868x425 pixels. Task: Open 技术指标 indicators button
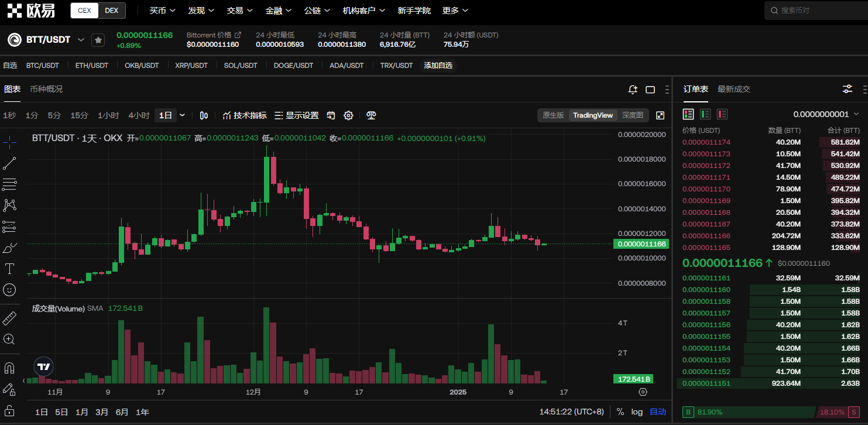click(x=245, y=115)
